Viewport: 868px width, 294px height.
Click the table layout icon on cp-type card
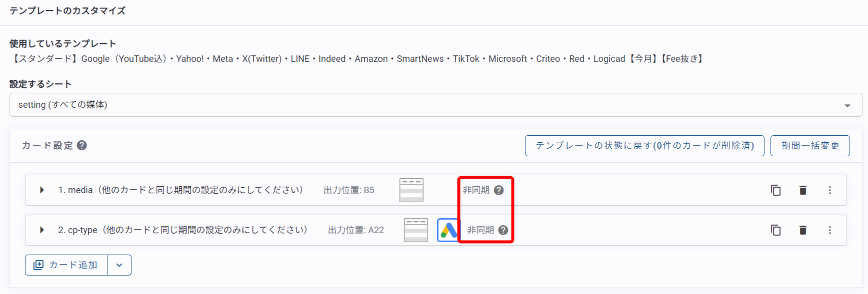pyautogui.click(x=416, y=230)
